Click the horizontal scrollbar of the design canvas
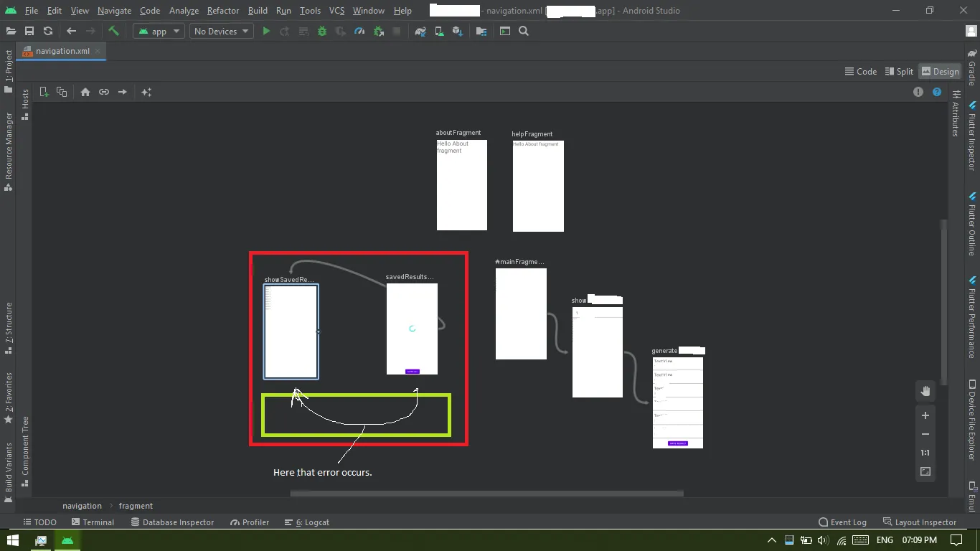 486,494
